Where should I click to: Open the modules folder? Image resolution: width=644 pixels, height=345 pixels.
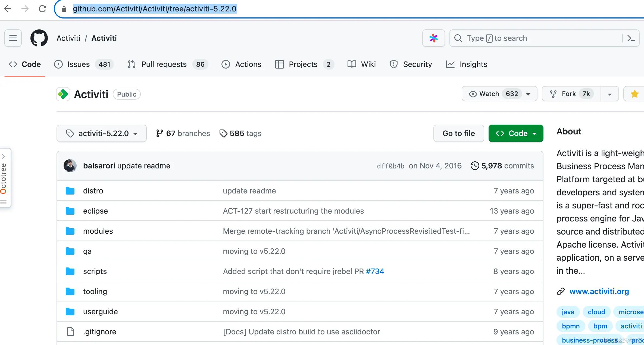click(x=98, y=231)
